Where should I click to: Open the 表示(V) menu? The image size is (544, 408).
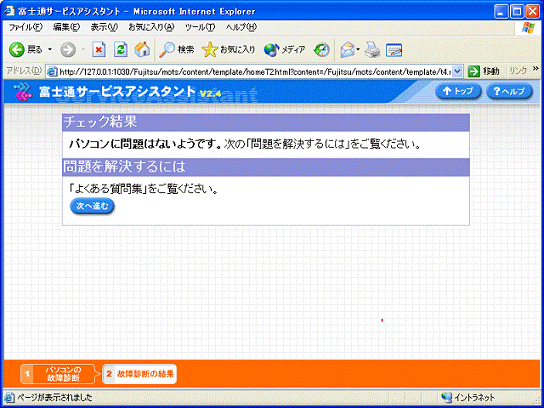(104, 27)
